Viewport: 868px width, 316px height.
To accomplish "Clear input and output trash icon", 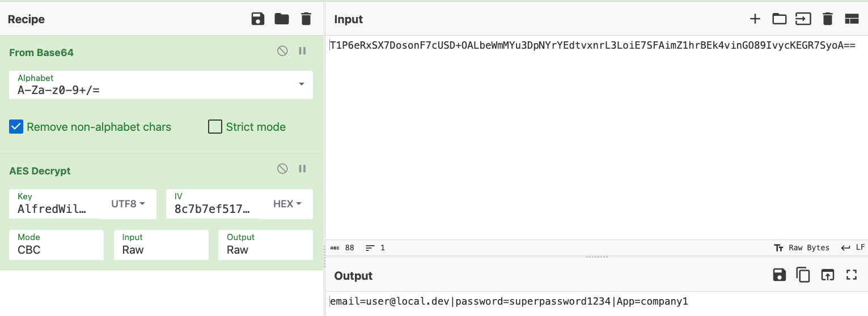I will tap(827, 19).
